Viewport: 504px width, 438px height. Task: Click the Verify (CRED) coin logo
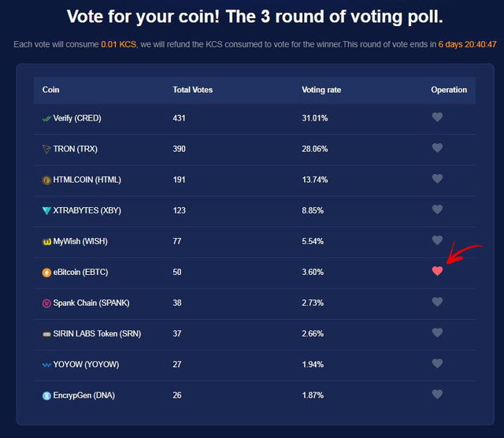[x=46, y=119]
